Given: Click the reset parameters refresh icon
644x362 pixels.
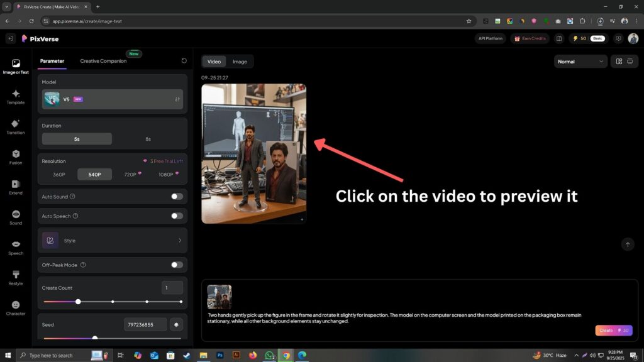Looking at the screenshot, I should tap(184, 61).
